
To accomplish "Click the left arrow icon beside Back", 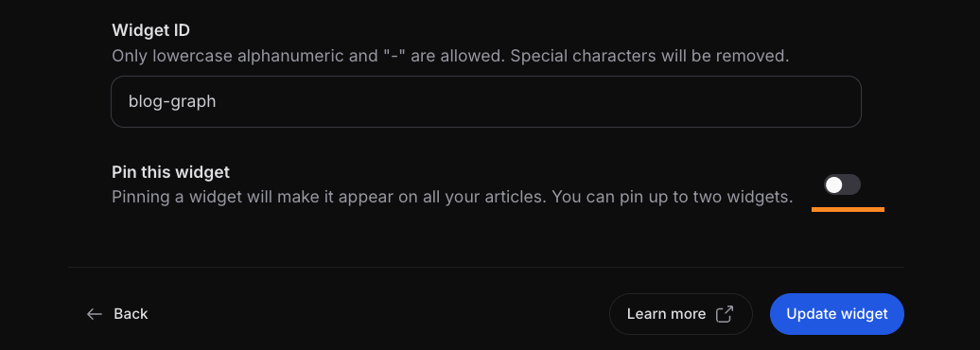I will coord(95,314).
